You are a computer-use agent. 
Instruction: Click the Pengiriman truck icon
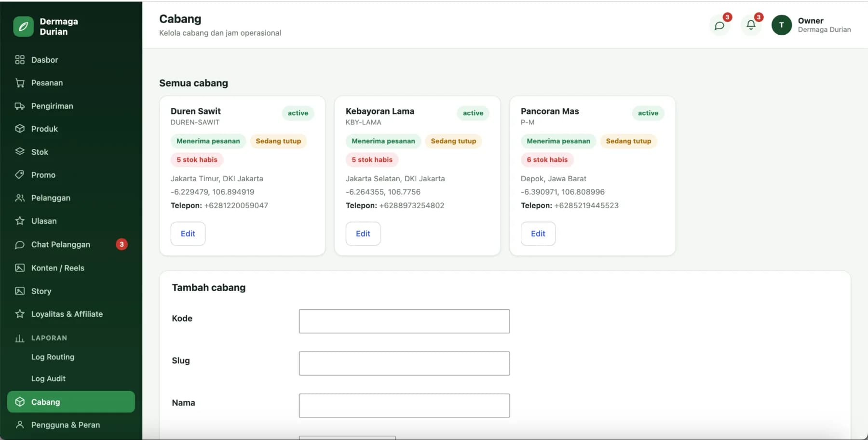(x=20, y=106)
